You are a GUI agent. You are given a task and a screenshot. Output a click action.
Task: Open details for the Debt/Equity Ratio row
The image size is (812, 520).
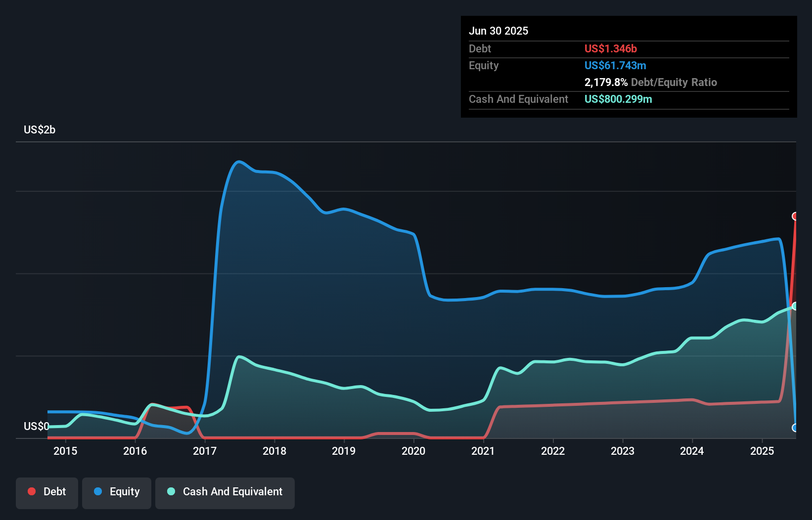tap(651, 83)
